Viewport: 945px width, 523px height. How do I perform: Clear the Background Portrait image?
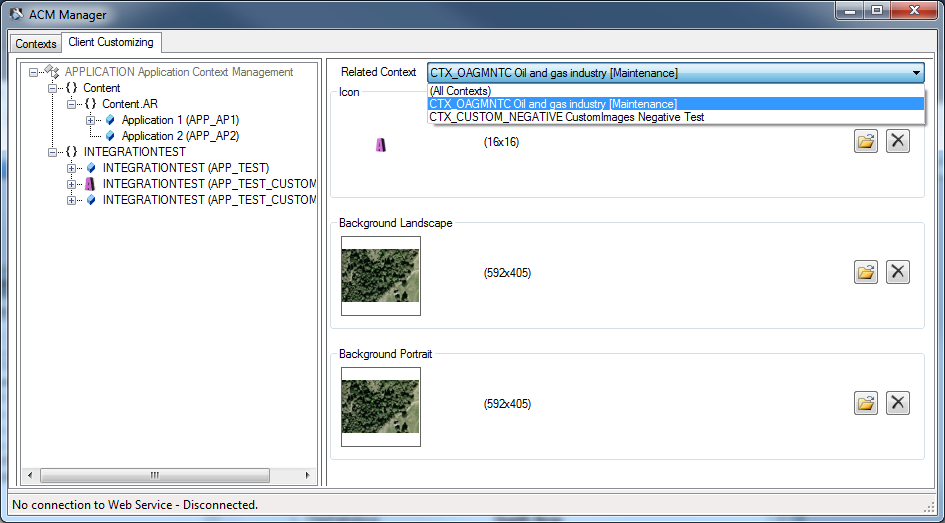898,403
